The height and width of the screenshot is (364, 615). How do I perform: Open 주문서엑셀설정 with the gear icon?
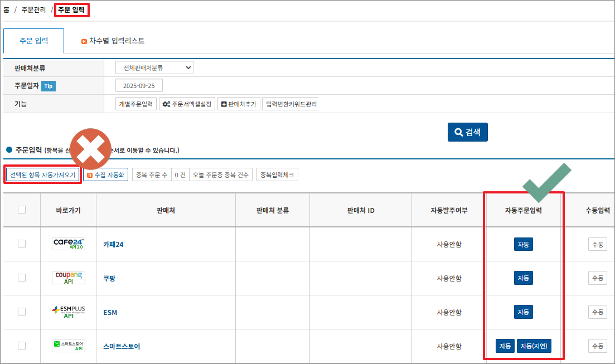pyautogui.click(x=187, y=104)
